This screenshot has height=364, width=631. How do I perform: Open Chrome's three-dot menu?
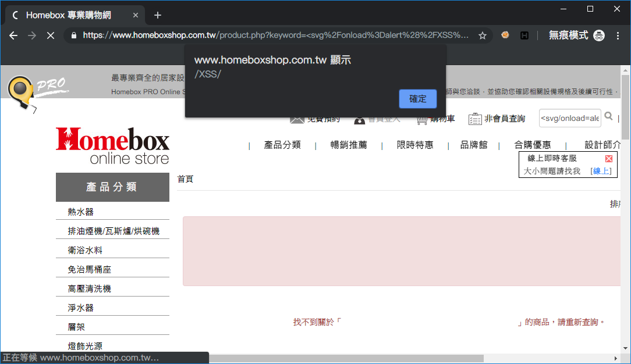[618, 35]
